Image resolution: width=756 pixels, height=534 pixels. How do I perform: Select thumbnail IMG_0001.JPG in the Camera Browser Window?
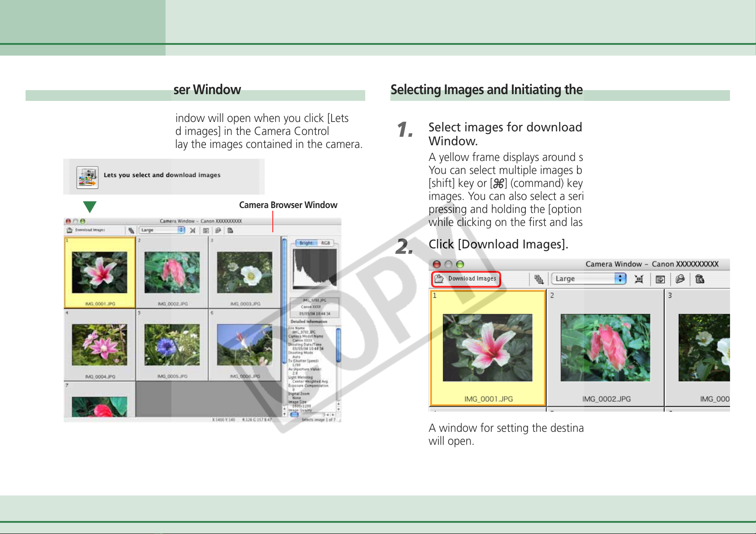tap(100, 272)
